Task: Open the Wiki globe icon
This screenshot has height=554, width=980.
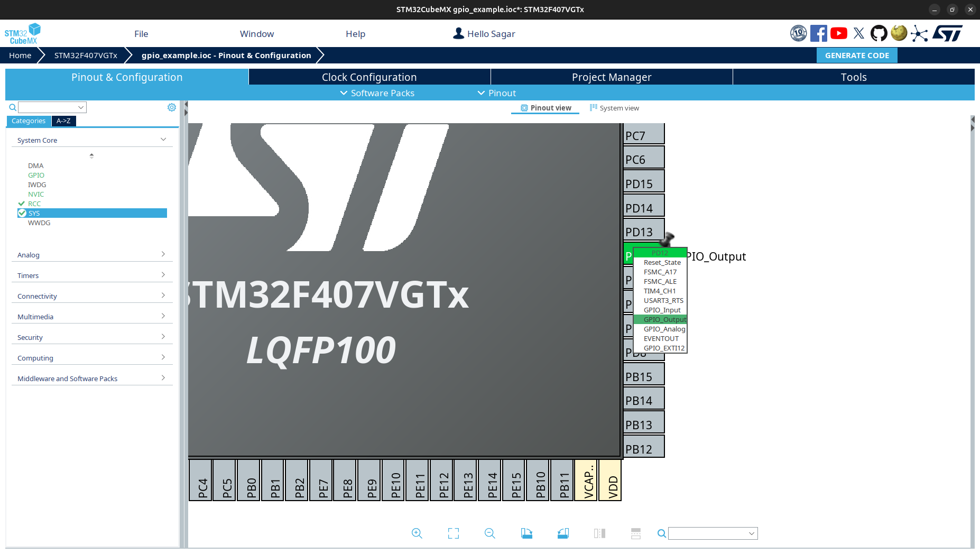Action: (899, 33)
